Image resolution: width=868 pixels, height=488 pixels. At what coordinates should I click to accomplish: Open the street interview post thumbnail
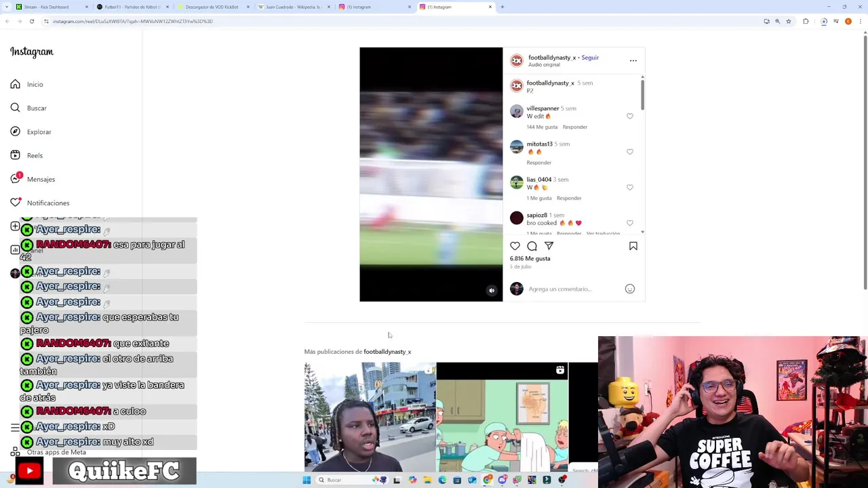tap(370, 417)
